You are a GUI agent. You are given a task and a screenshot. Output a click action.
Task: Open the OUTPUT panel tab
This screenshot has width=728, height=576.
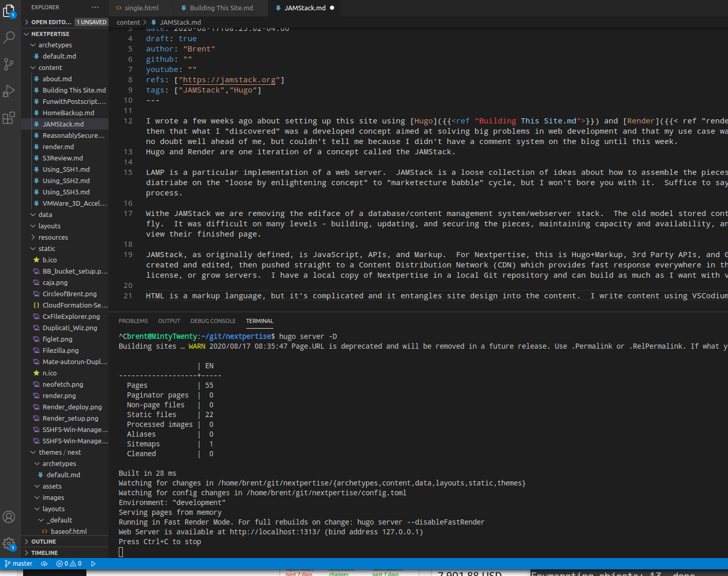[x=169, y=321]
